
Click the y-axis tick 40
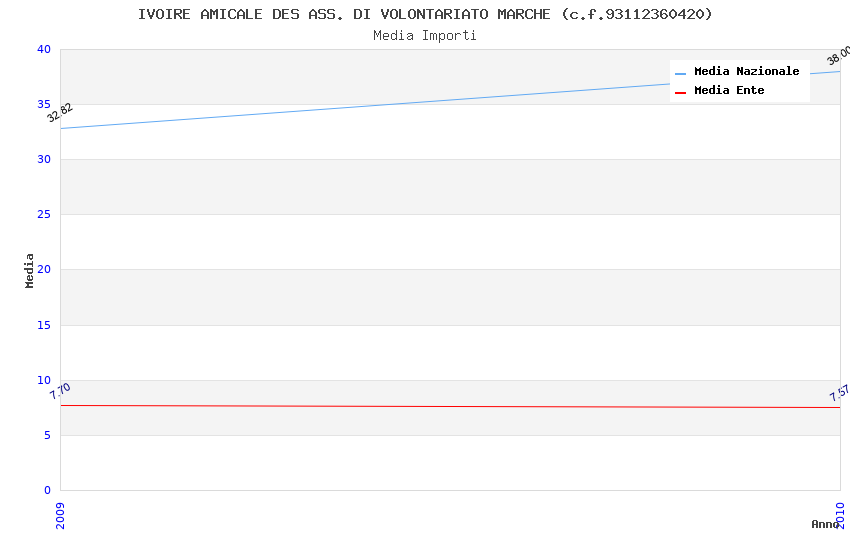[44, 49]
